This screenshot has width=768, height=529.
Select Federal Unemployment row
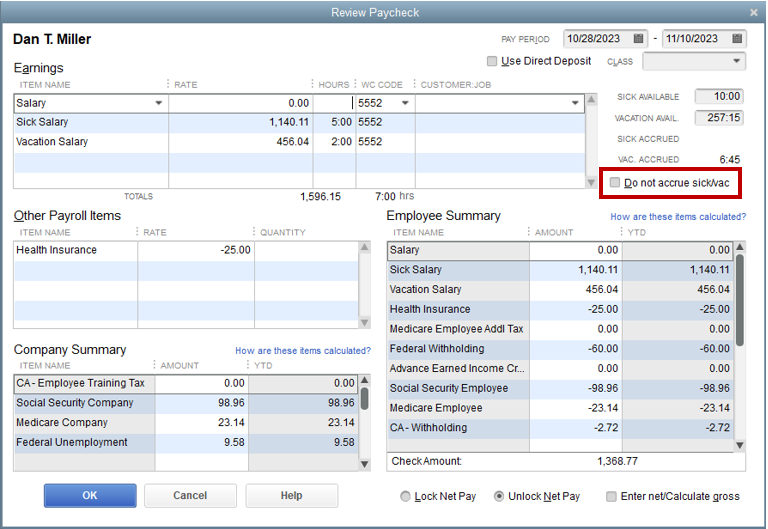(x=186, y=442)
